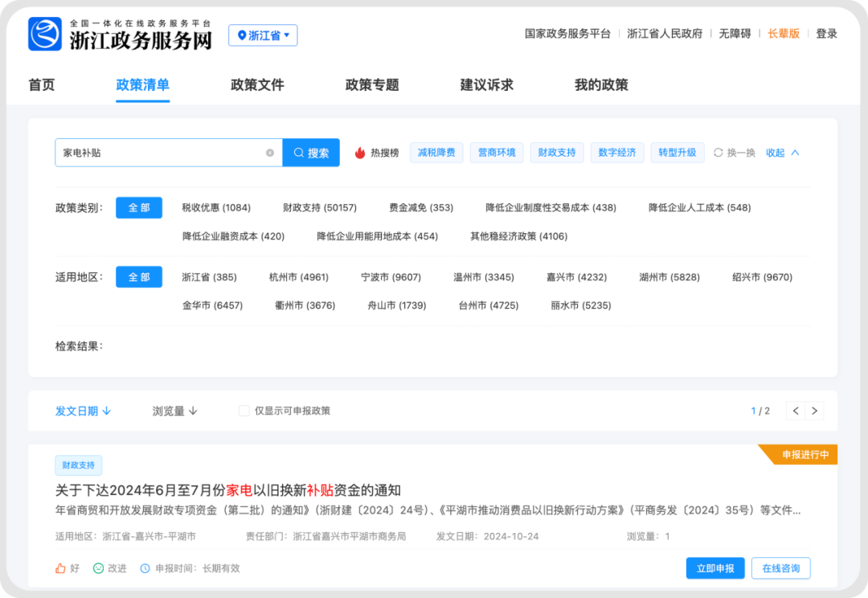Collapse filters with 收起 chevron
Viewport: 868px width, 598px height.
[x=795, y=153]
